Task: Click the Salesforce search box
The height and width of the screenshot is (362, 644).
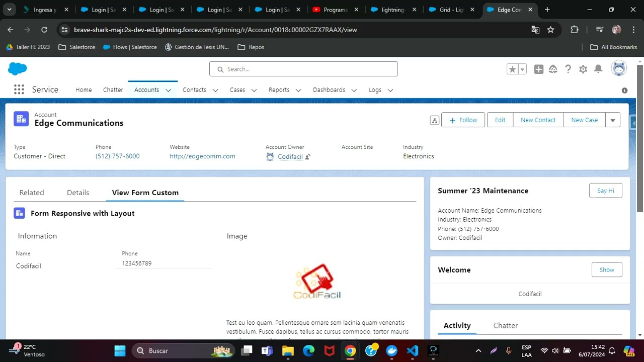Action: 303,69
